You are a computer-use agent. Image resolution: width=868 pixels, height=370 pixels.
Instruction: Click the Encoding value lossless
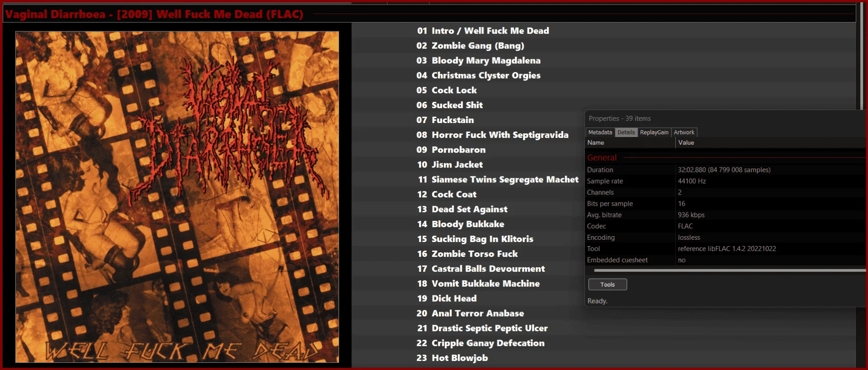point(689,238)
